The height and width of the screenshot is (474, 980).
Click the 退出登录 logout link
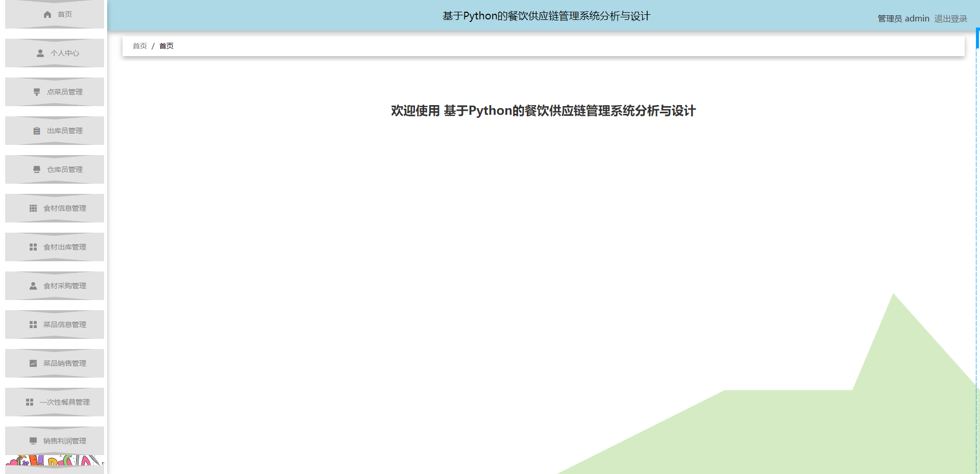click(x=950, y=18)
